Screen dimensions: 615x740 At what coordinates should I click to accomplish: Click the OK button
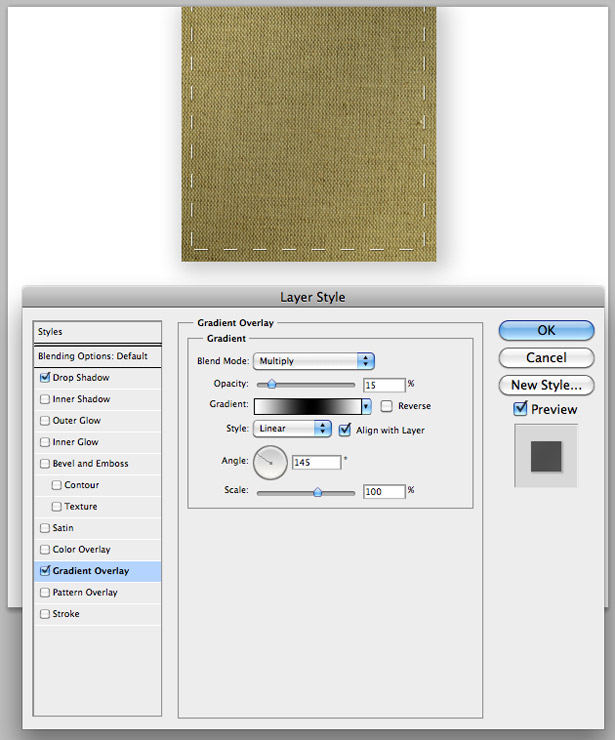[546, 330]
